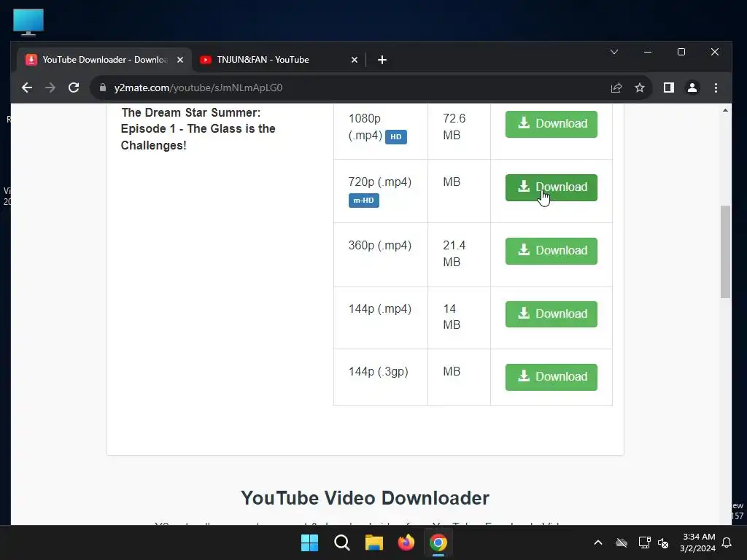The image size is (747, 560).
Task: Click the page vertical scrollbar thumb
Action: (x=725, y=252)
